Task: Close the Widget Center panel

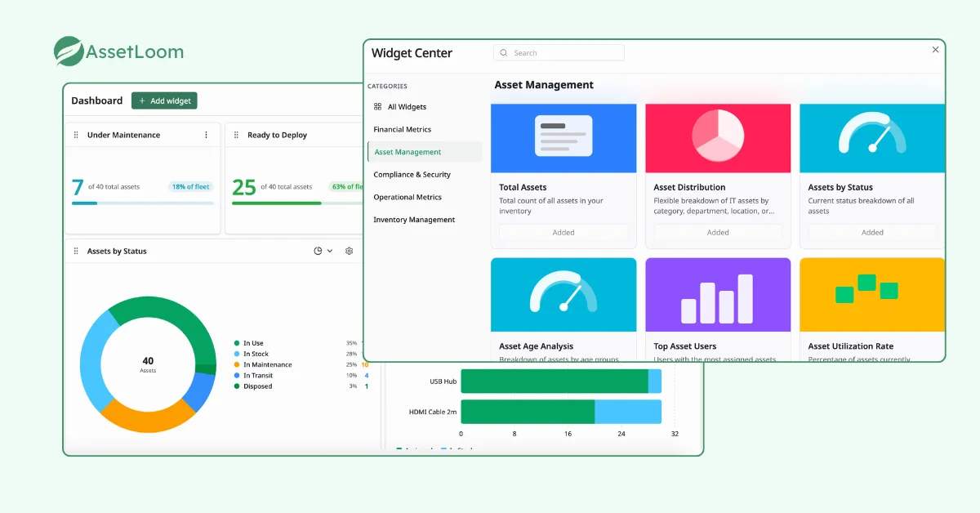Action: pyautogui.click(x=936, y=50)
